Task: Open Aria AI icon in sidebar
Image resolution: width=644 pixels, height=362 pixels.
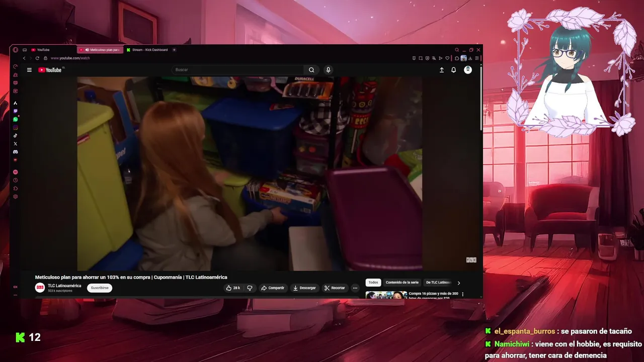Action: click(16, 103)
